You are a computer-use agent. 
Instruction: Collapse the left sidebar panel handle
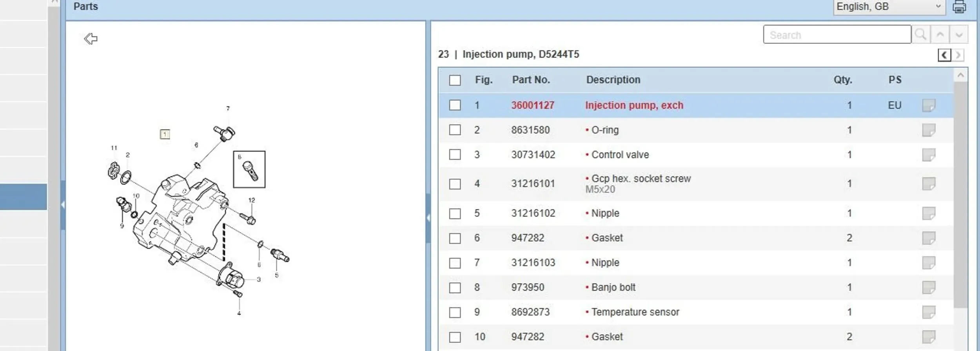point(63,204)
